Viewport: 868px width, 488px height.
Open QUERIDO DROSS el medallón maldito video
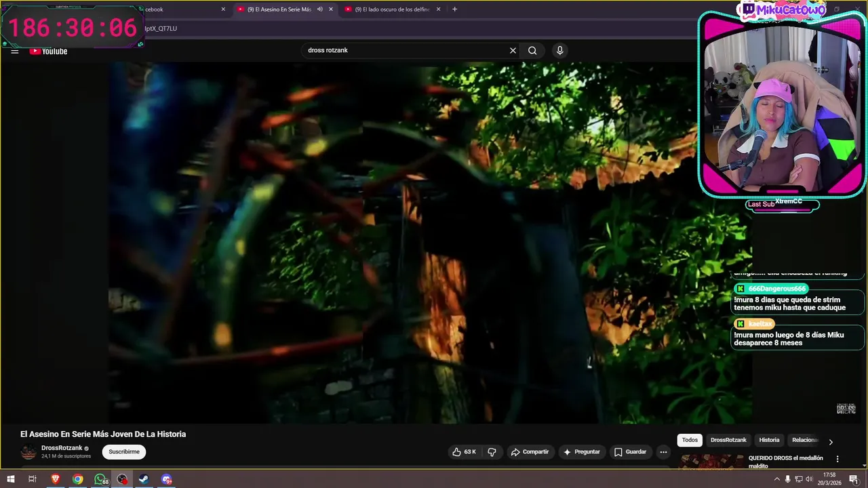point(785,462)
